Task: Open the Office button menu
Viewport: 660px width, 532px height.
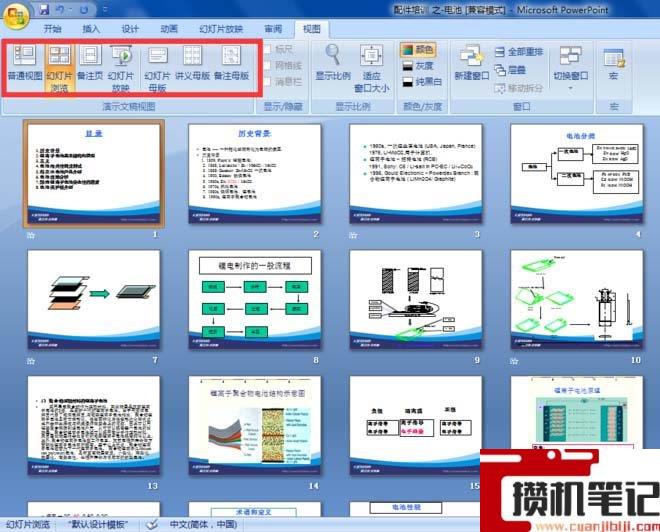Action: pos(15,14)
